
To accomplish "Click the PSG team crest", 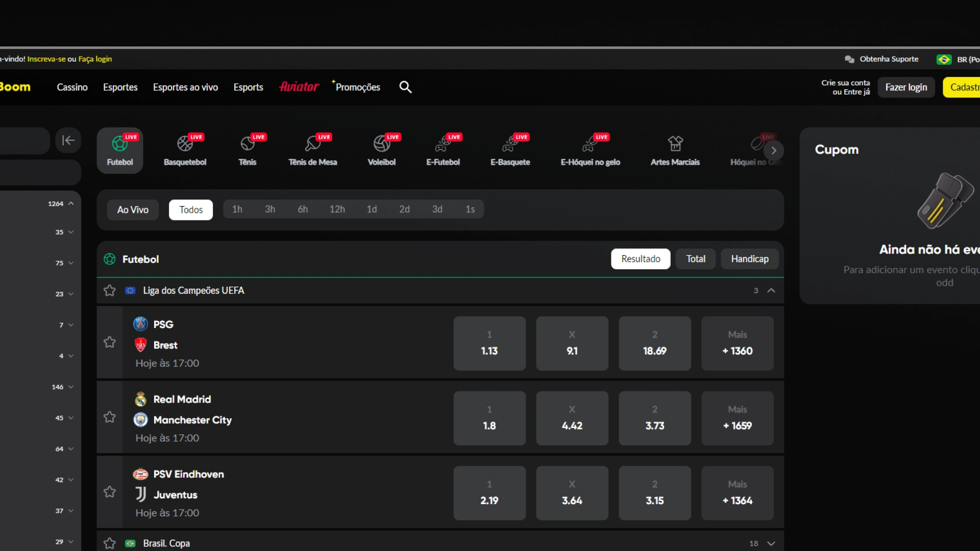I will [x=140, y=324].
